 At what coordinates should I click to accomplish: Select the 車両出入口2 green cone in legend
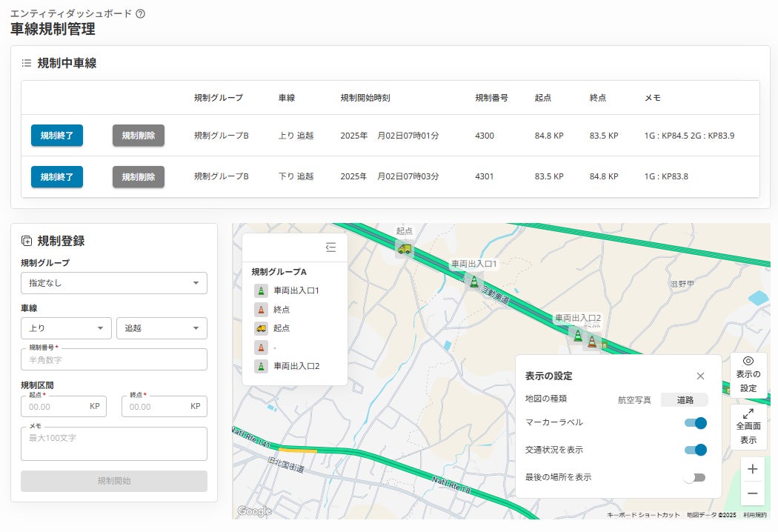pyautogui.click(x=261, y=366)
